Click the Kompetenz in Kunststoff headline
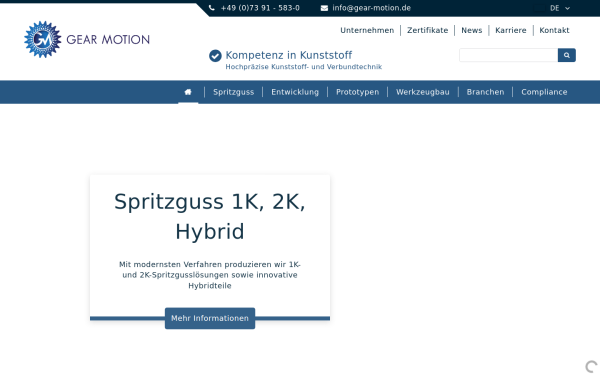Screen dimensions: 600x375 point(289,55)
